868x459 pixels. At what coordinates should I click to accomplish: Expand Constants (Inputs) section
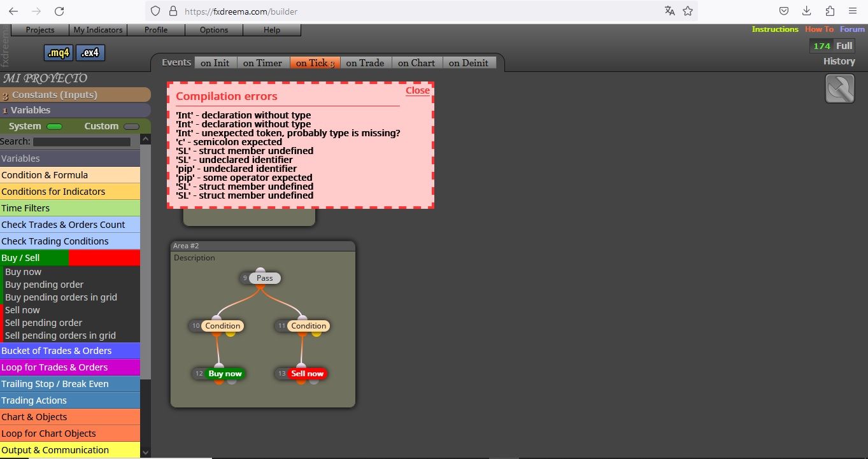tap(75, 95)
